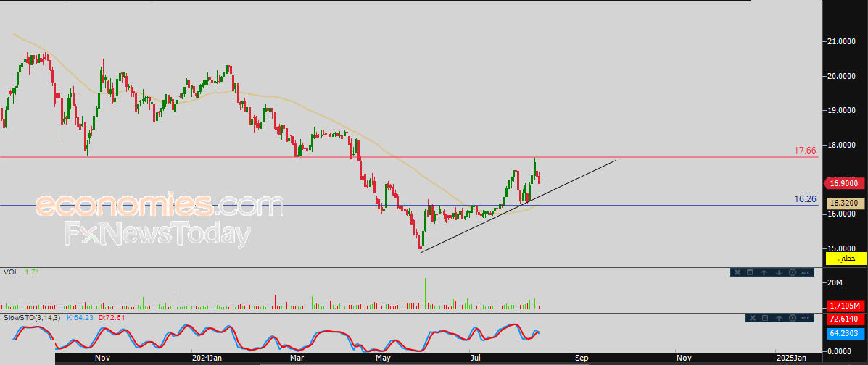Click the 2024Jan date axis label
This screenshot has width=868, height=365.
click(209, 358)
